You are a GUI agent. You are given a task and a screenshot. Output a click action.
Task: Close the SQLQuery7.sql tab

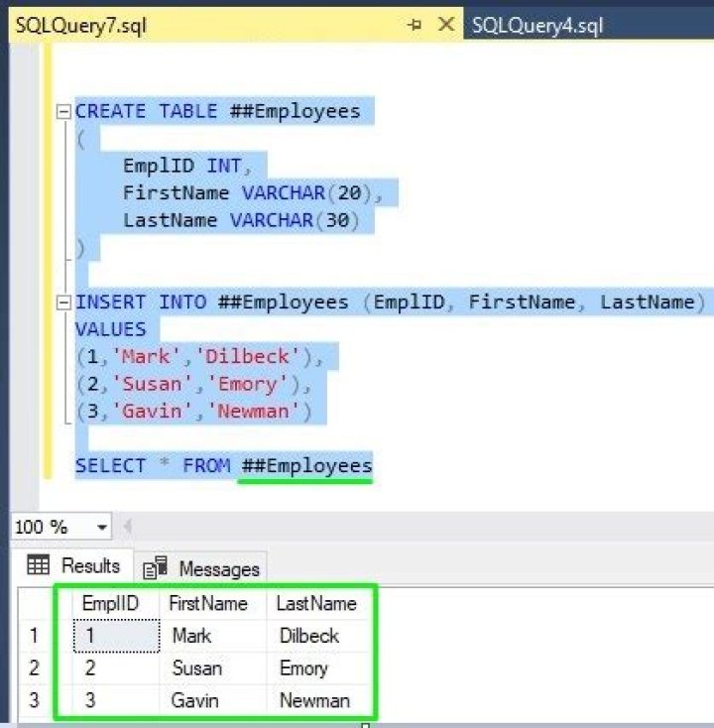pos(446,24)
